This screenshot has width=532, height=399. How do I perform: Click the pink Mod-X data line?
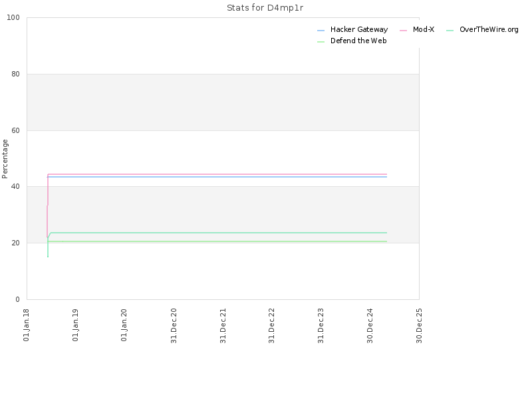217,174
